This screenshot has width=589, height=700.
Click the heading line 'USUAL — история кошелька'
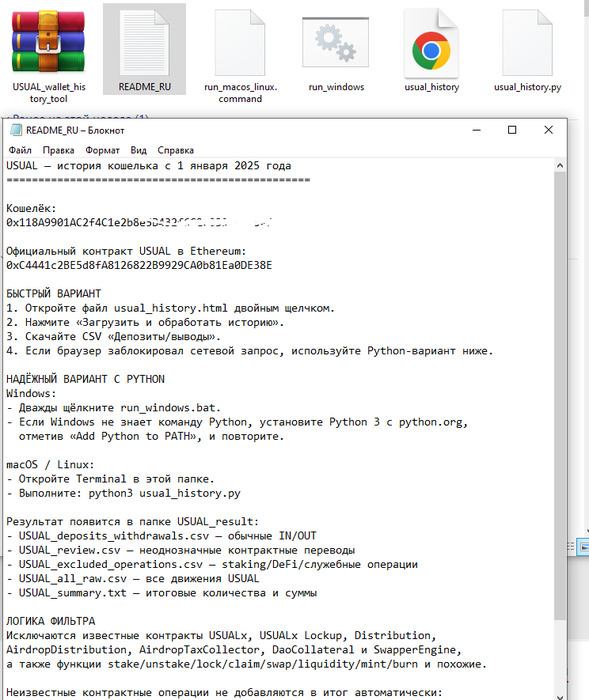[x=148, y=166]
